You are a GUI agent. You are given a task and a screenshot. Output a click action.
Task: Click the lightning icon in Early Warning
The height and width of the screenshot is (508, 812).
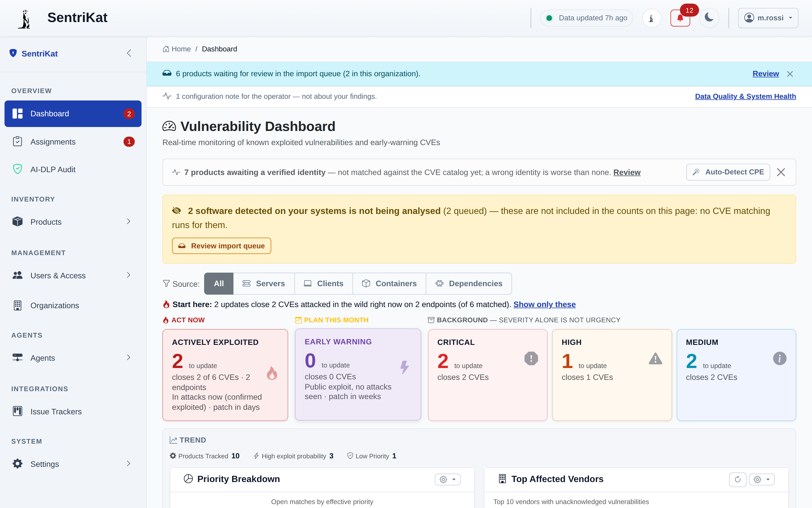[x=405, y=367]
